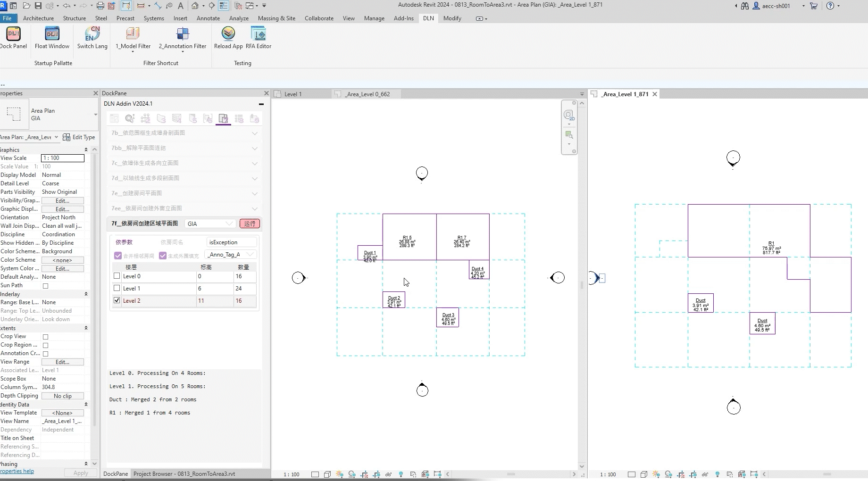Image resolution: width=868 pixels, height=481 pixels.
Task: Click the Print icon in quick access toolbar
Action: 100,6
